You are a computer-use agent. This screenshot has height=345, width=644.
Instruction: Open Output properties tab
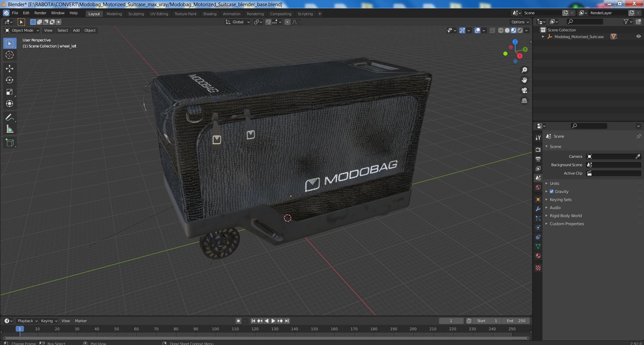click(x=538, y=159)
